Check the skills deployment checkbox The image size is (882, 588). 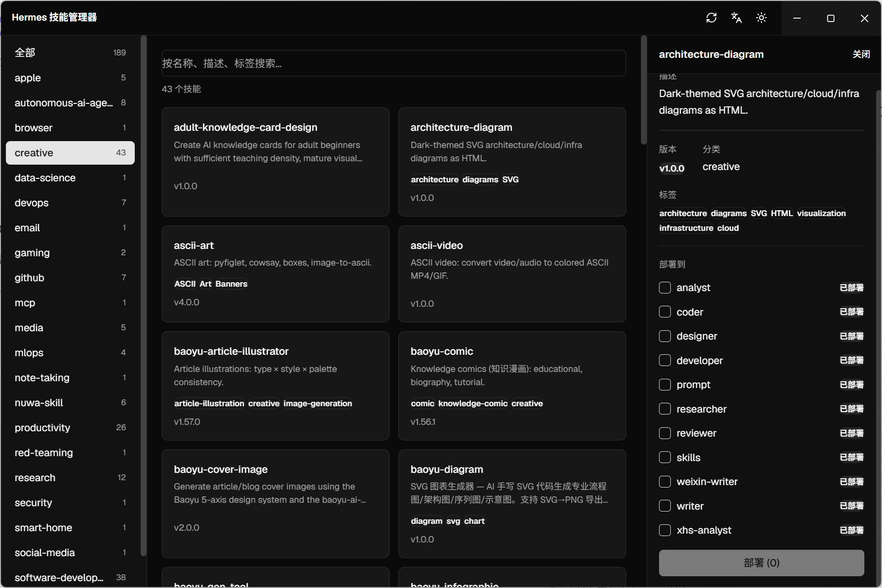click(665, 457)
